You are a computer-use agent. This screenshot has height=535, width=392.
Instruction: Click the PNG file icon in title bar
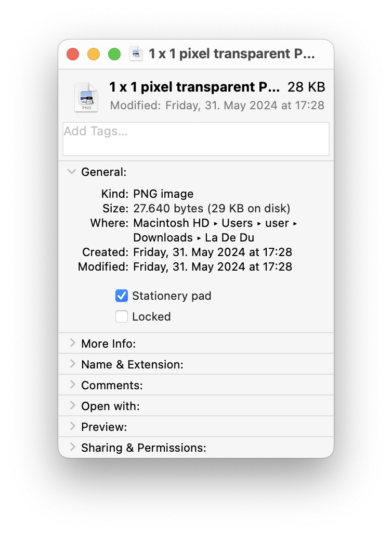pos(136,54)
